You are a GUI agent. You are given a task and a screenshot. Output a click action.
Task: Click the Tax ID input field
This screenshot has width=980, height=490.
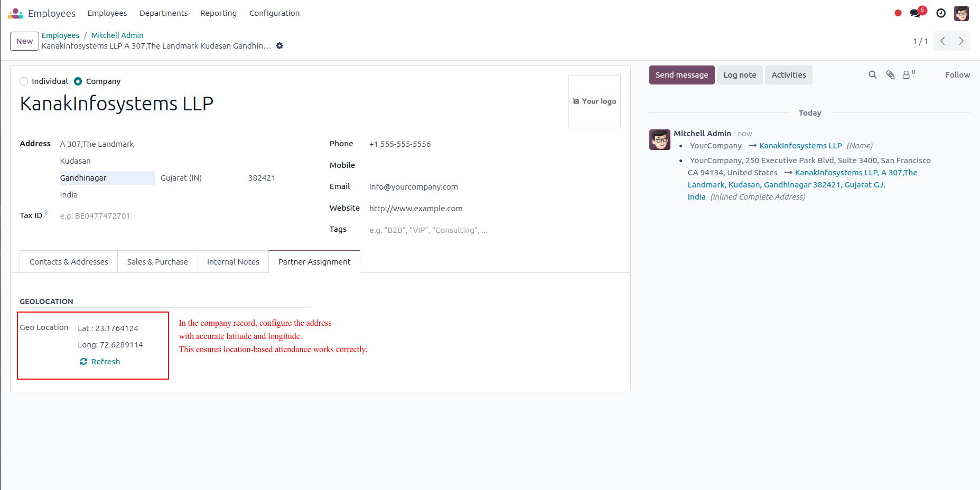pyautogui.click(x=185, y=216)
